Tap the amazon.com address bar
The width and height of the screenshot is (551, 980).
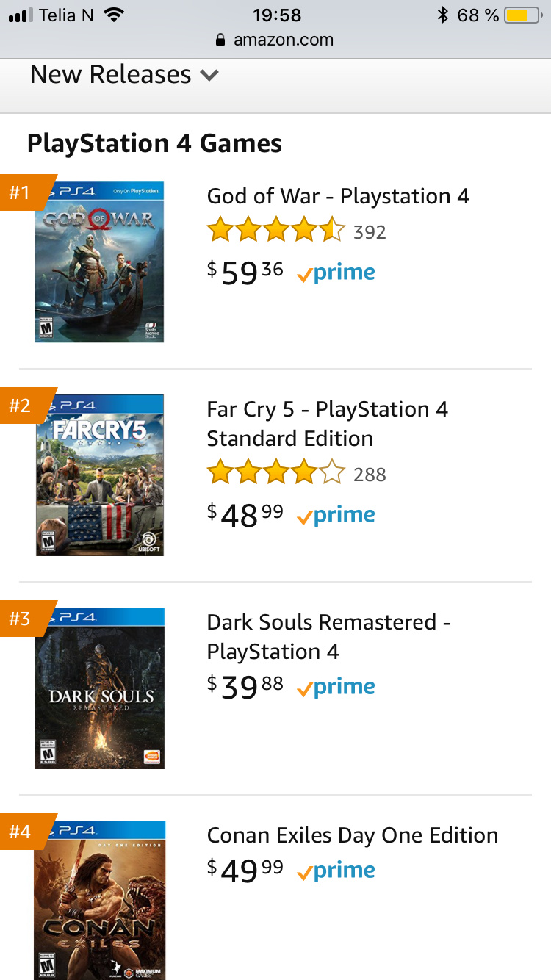[x=275, y=40]
